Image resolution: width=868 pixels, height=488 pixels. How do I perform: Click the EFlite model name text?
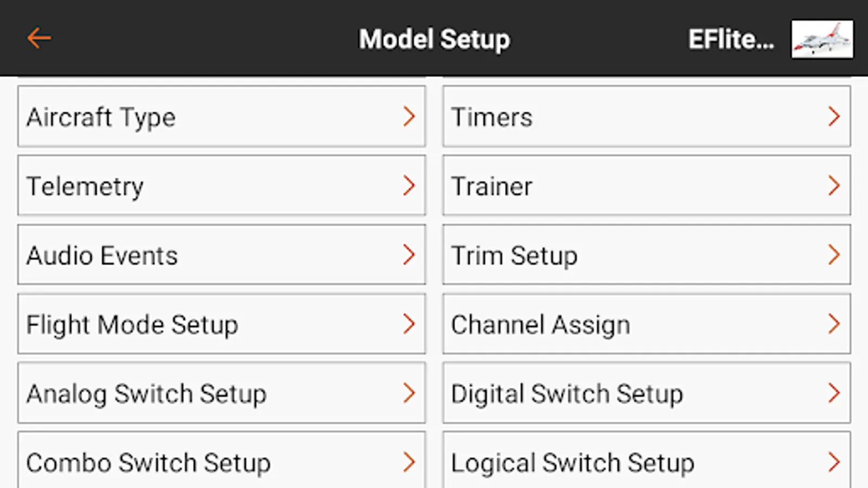click(x=731, y=39)
